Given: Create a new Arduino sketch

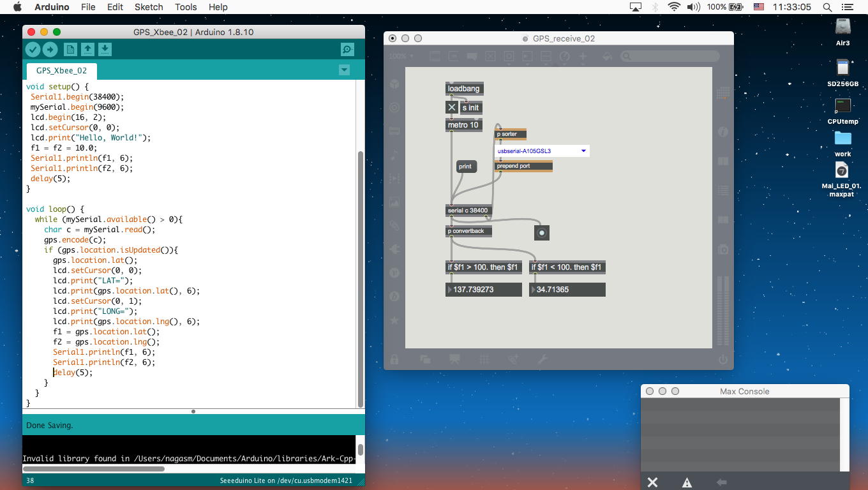Looking at the screenshot, I should point(70,50).
